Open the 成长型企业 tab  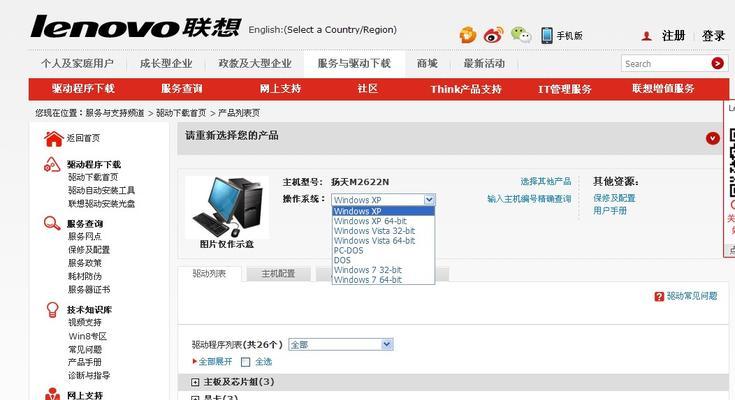pos(166,63)
